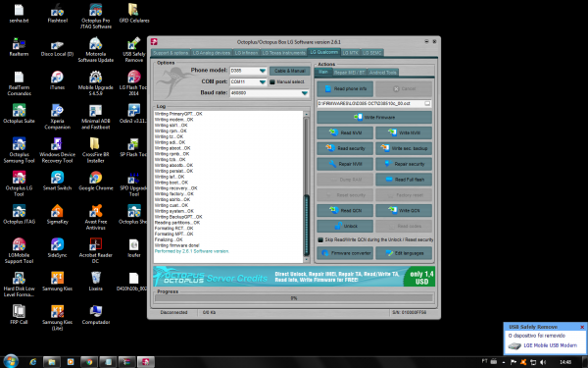
Task: Click LGE Mobile USB Modem link in notification
Action: [550, 345]
